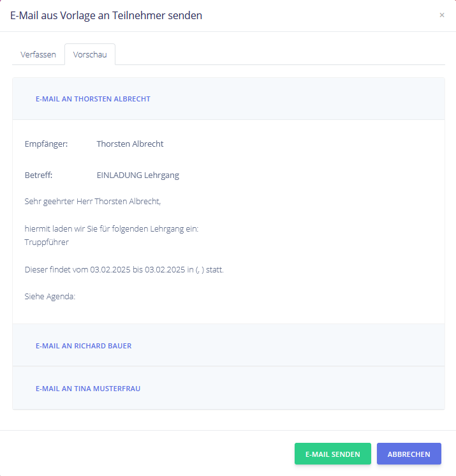Viewport: 456px width, 476px height.
Task: Click the recipient name Thorsten Albrecht
Action: pyautogui.click(x=130, y=144)
